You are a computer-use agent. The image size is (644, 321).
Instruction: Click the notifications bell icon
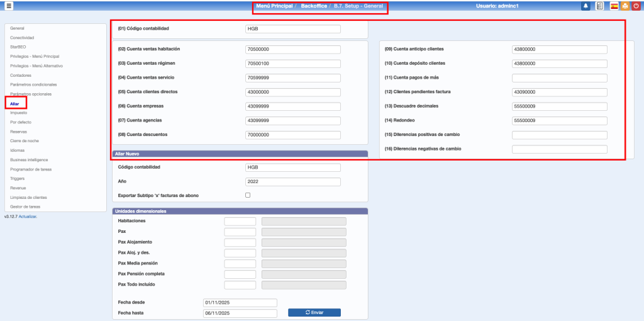click(x=586, y=6)
